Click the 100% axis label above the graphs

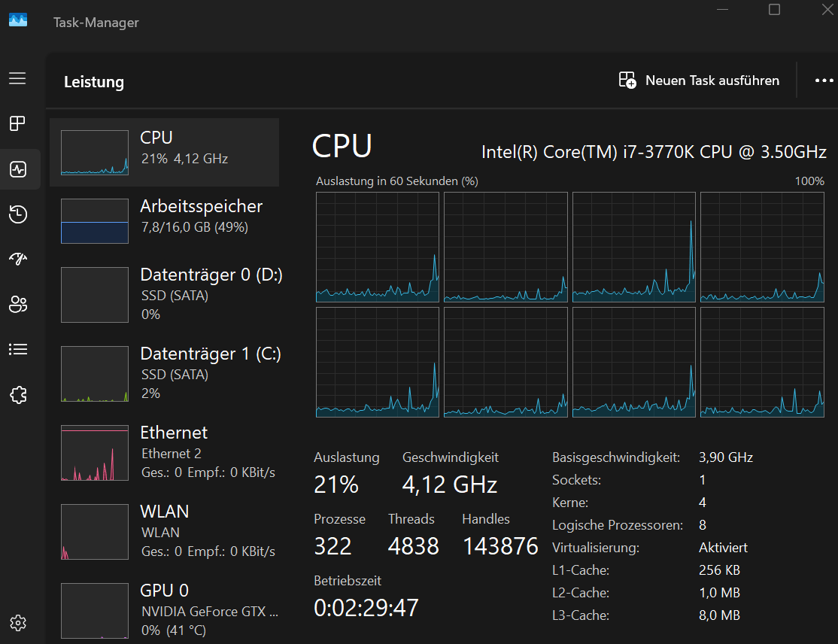[x=809, y=181]
